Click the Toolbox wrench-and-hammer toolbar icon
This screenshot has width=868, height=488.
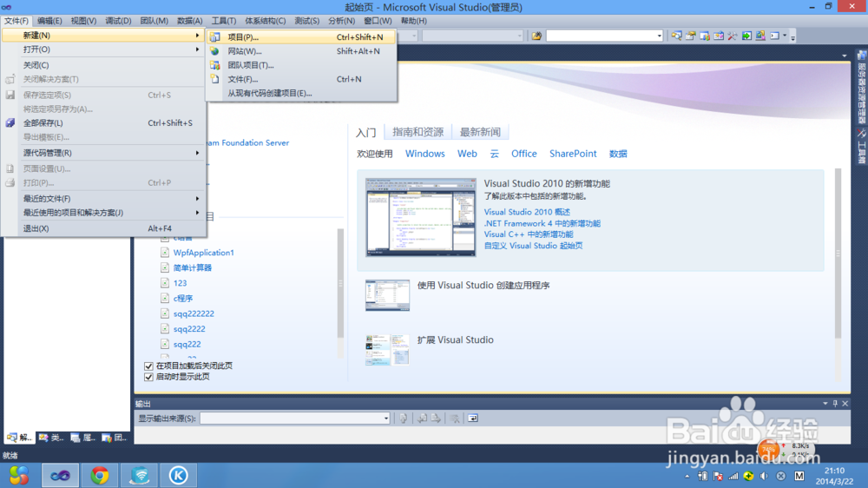[x=733, y=36]
